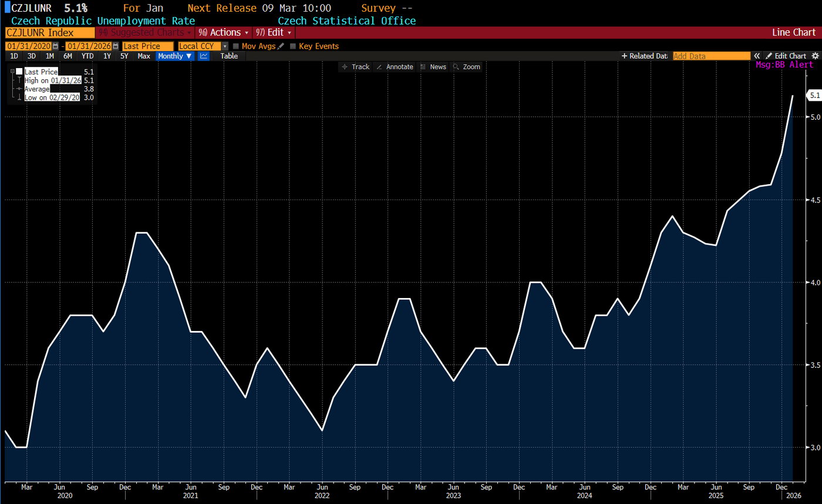The height and width of the screenshot is (504, 822).
Task: Open the Monthly periodicity dropdown
Action: point(175,56)
